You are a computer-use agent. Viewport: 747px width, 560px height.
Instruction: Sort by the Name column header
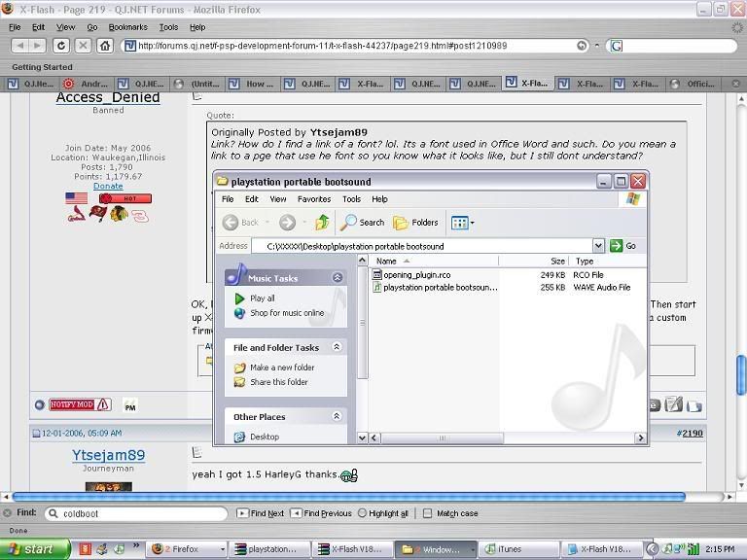(x=435, y=261)
